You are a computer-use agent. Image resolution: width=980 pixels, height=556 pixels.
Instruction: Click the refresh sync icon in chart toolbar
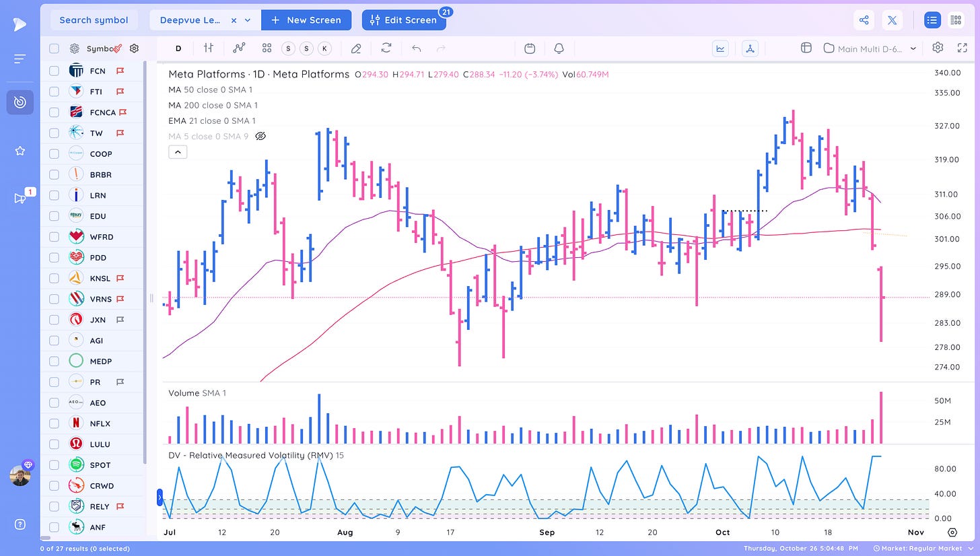386,48
